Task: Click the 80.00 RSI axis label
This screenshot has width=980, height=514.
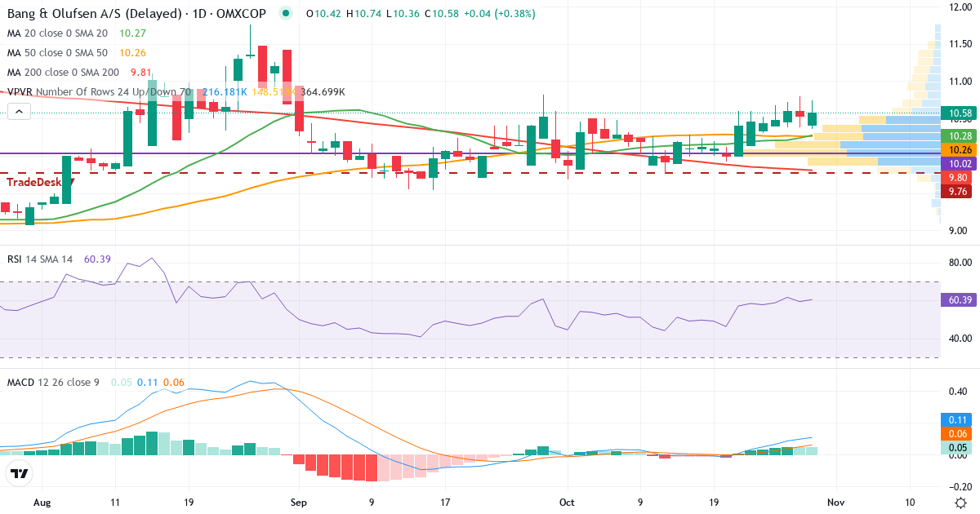Action: 959,263
